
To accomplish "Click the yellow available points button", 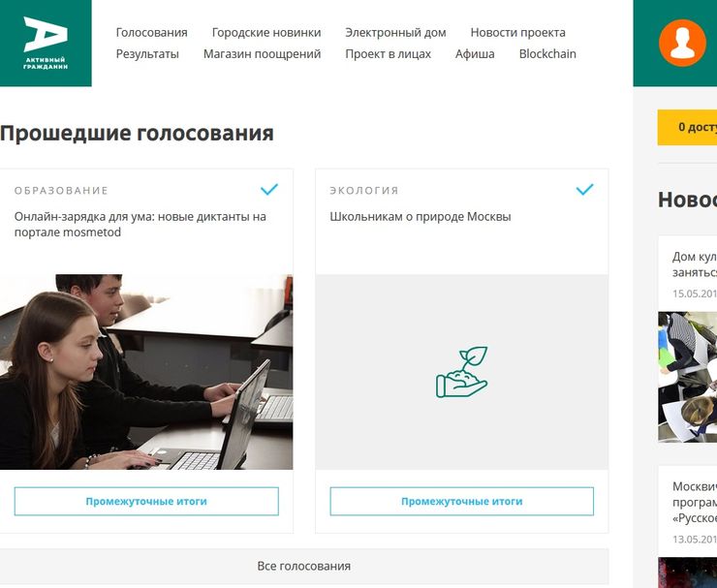I will [687, 128].
